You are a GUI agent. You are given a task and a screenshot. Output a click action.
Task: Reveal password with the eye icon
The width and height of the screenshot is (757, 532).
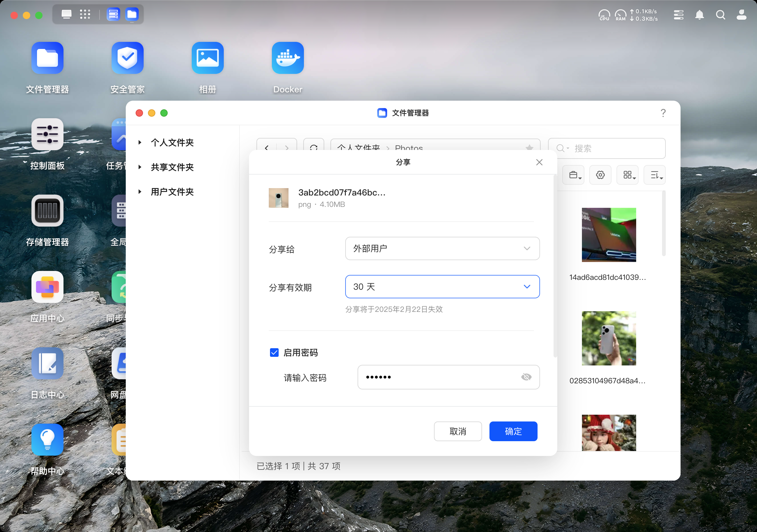tap(526, 377)
